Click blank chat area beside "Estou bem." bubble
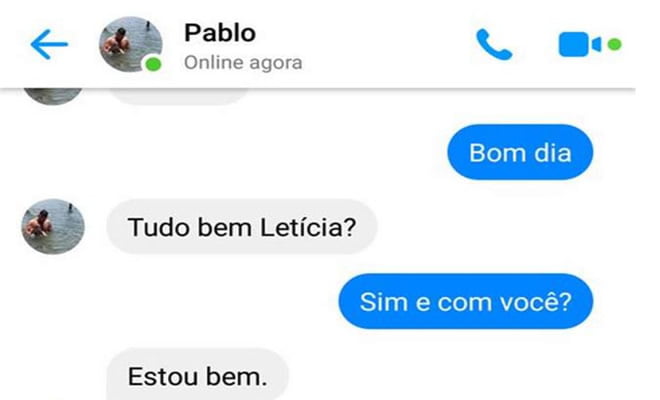 pyautogui.click(x=442, y=375)
